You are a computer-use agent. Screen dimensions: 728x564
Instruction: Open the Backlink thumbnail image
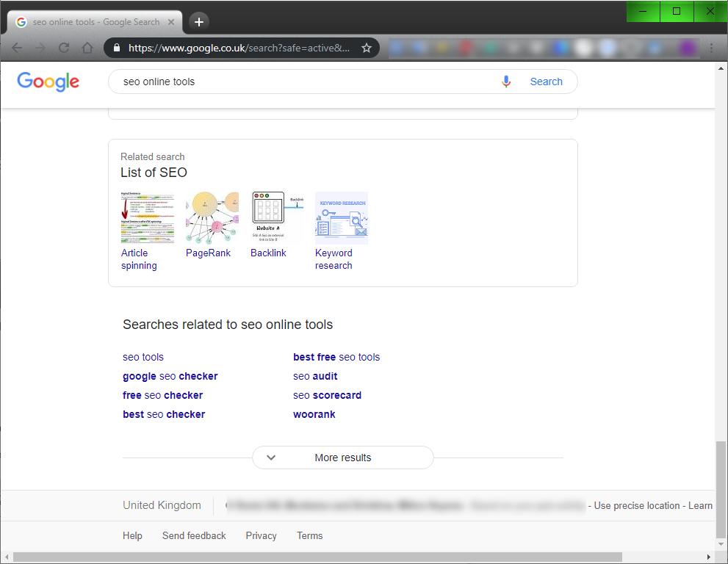(277, 217)
